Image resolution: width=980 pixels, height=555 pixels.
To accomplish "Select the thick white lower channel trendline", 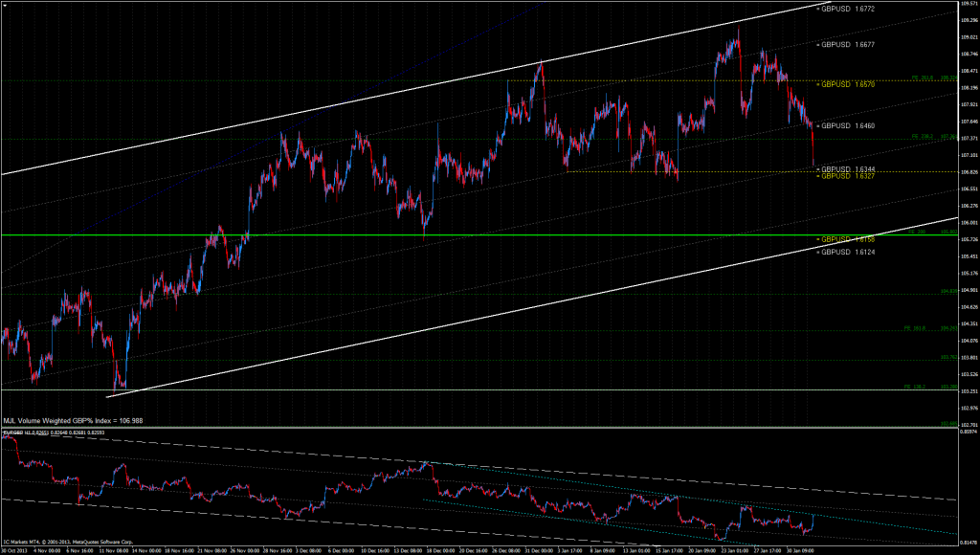I will 531,307.
